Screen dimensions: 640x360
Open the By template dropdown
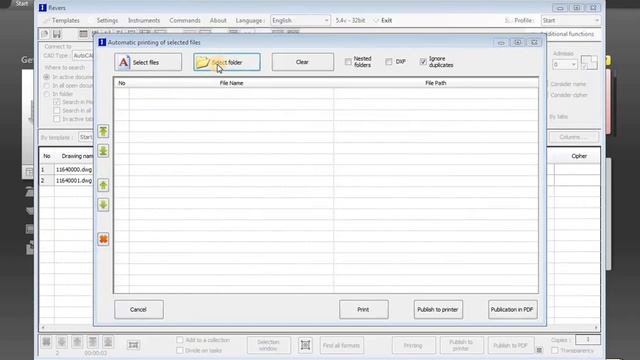pos(86,137)
